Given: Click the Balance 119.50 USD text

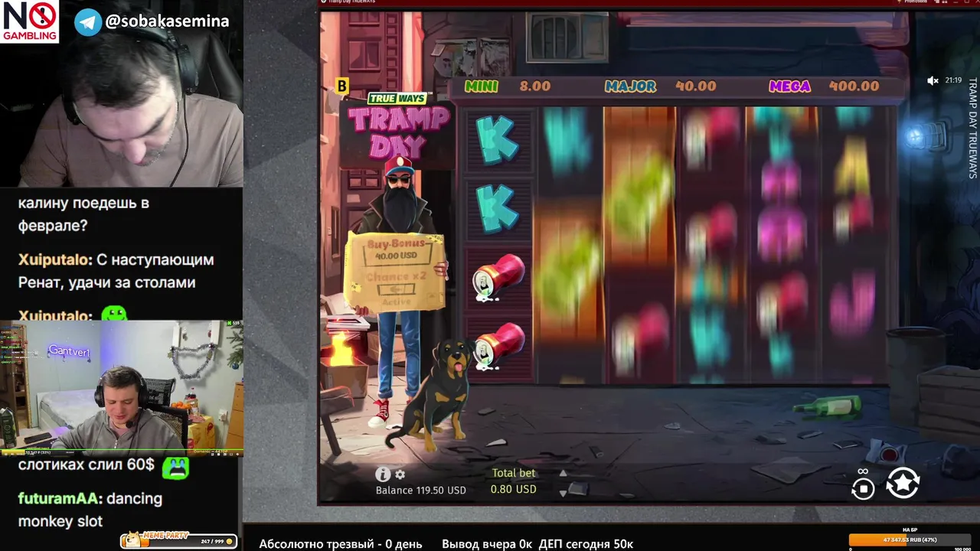Looking at the screenshot, I should pyautogui.click(x=420, y=491).
